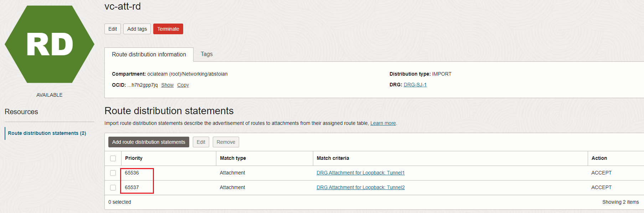Open the DRG-SJ-1 link

click(x=415, y=85)
